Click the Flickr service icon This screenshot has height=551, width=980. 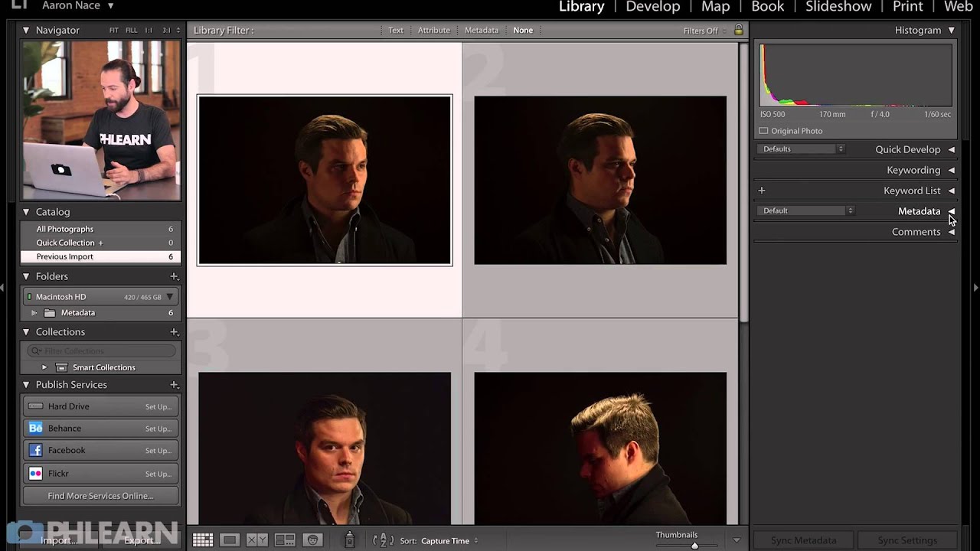pos(35,474)
